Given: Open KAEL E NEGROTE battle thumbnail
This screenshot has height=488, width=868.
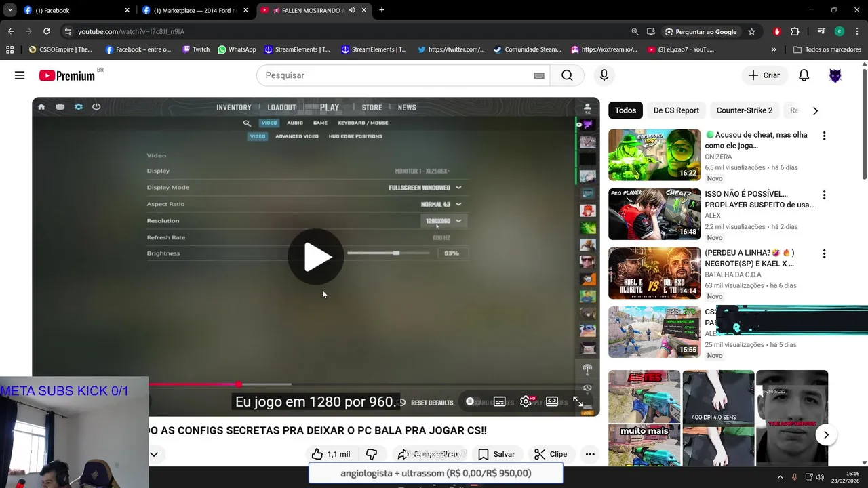Looking at the screenshot, I should tap(654, 273).
